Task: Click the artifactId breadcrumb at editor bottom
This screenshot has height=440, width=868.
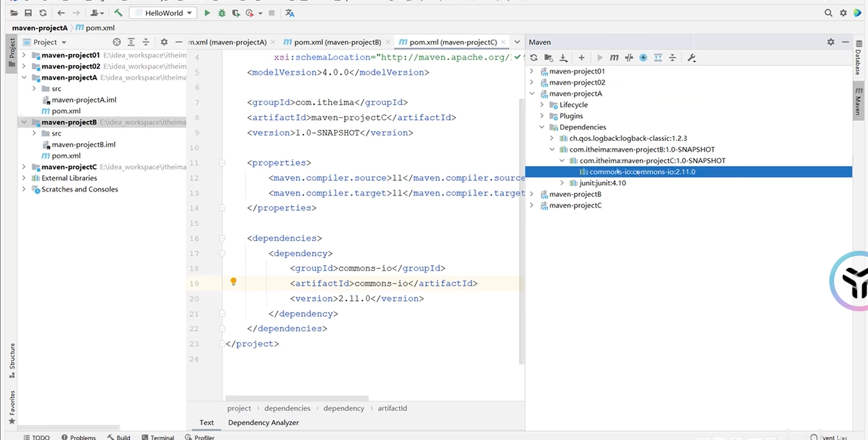Action: point(393,409)
